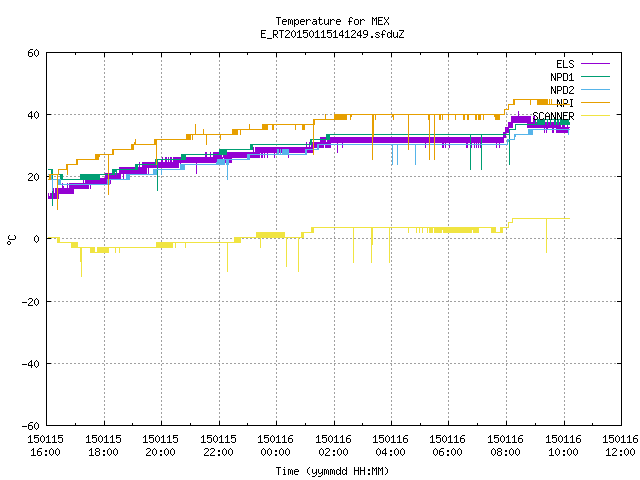Image resolution: width=640 pixels, height=480 pixels.
Task: Click the chart title 'Temperature for MEX'
Action: pos(332,21)
